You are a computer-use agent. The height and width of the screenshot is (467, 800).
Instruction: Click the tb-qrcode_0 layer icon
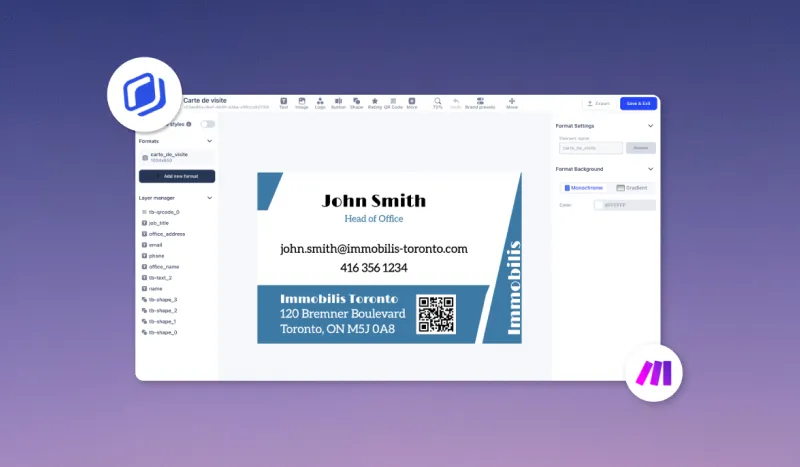pos(144,212)
